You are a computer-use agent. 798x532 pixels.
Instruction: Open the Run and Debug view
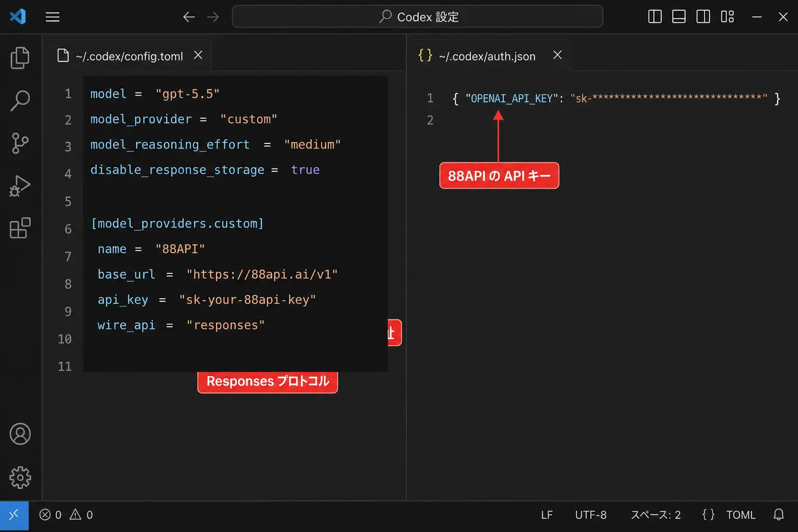(x=20, y=186)
